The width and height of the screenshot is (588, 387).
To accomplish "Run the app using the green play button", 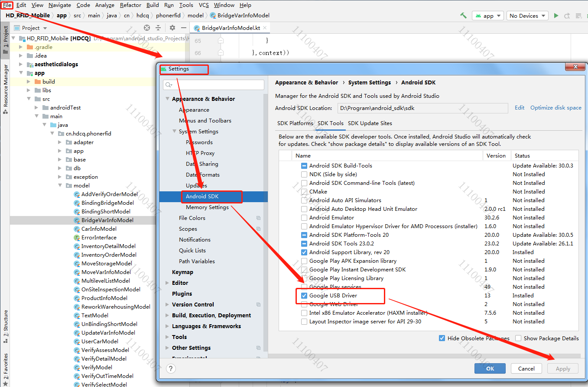I will click(x=556, y=15).
